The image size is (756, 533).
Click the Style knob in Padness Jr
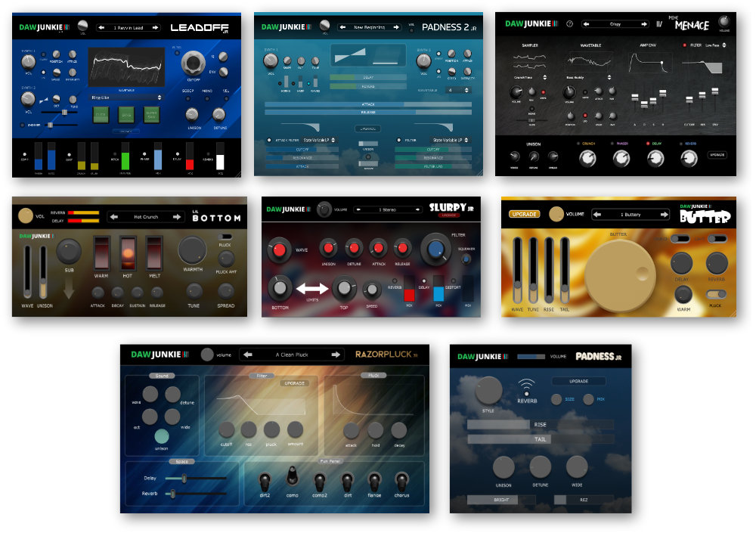tap(488, 391)
